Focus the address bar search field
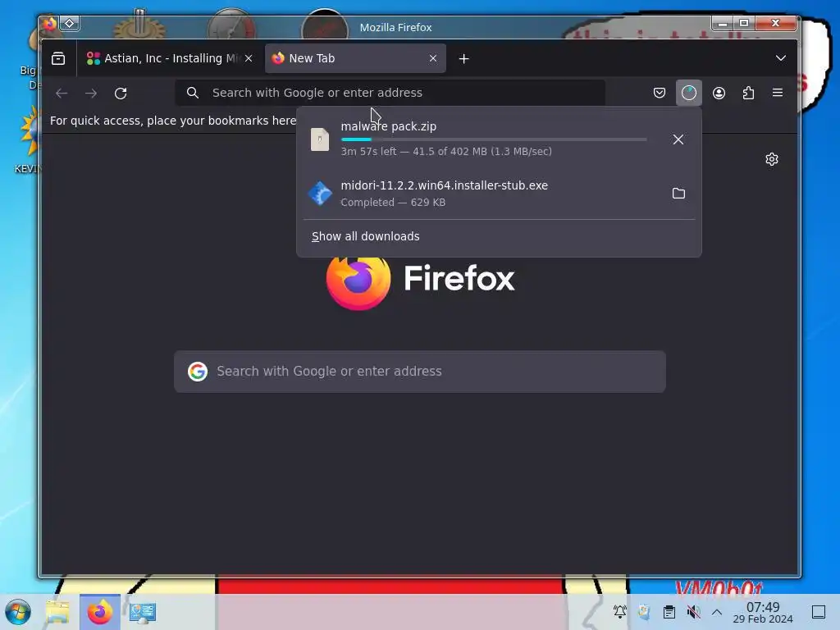 click(390, 93)
